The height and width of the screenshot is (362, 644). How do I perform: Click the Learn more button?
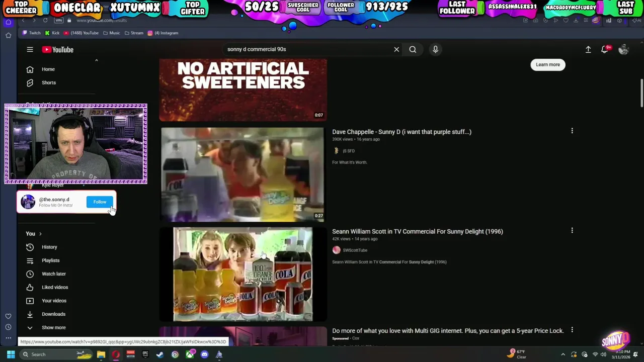[548, 64]
